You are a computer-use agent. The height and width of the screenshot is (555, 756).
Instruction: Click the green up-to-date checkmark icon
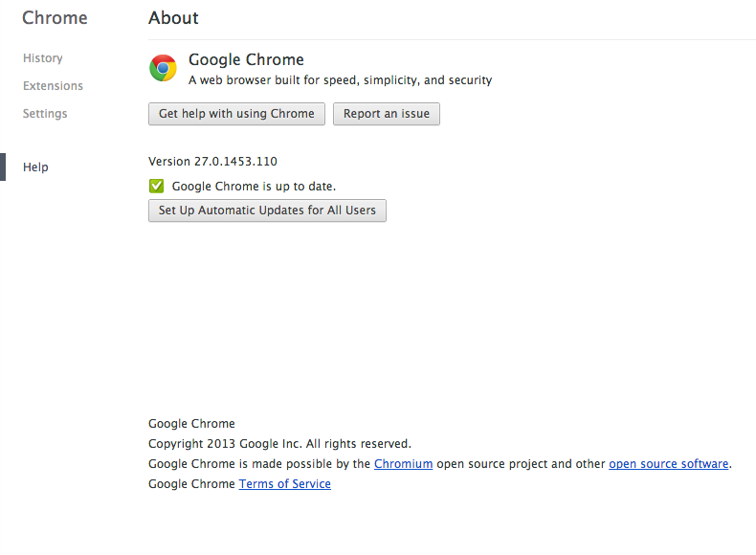[157, 186]
